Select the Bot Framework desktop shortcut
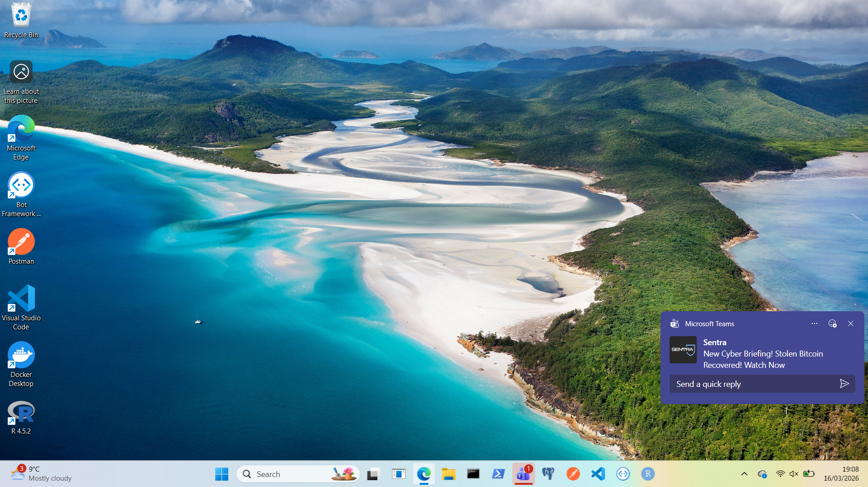This screenshot has width=868, height=487. pyautogui.click(x=21, y=195)
